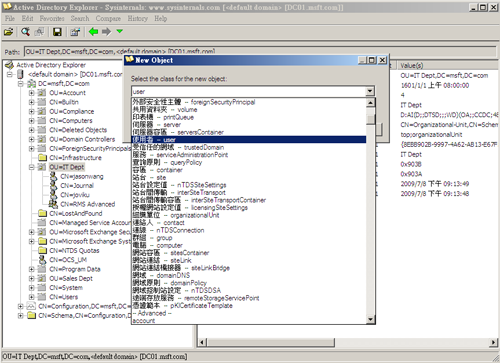Select computer in the class list

(x=249, y=245)
